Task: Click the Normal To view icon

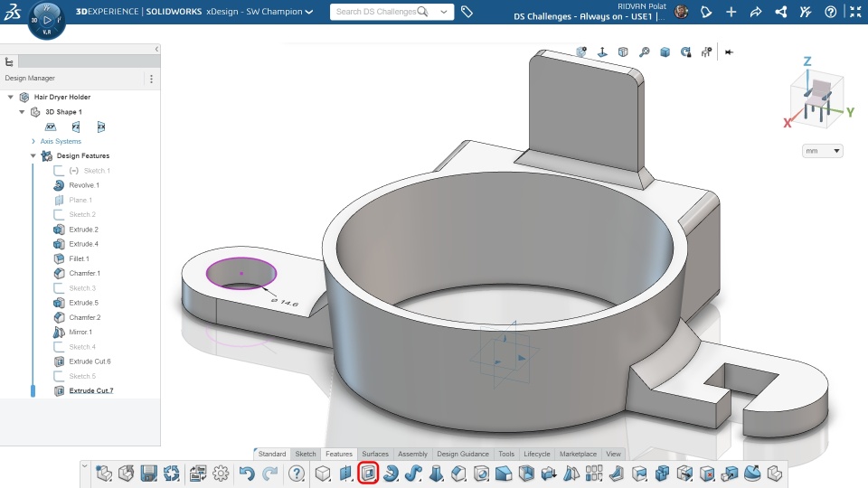Action: (x=602, y=52)
